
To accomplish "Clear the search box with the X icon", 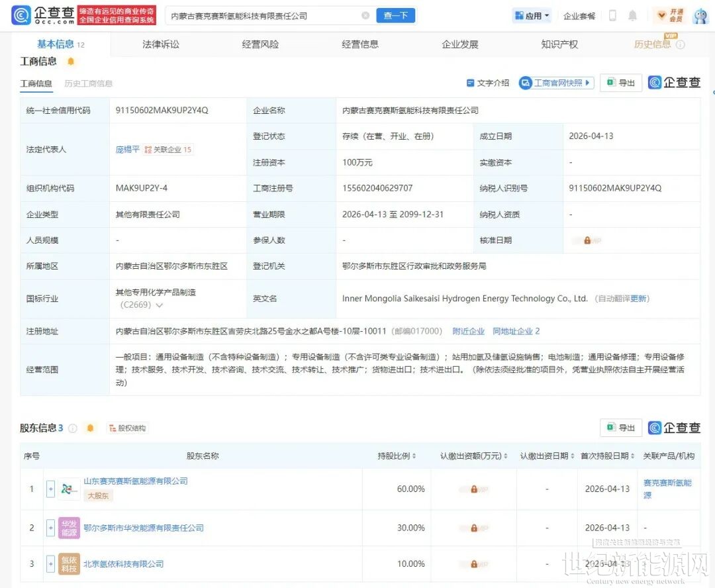I will pos(365,16).
